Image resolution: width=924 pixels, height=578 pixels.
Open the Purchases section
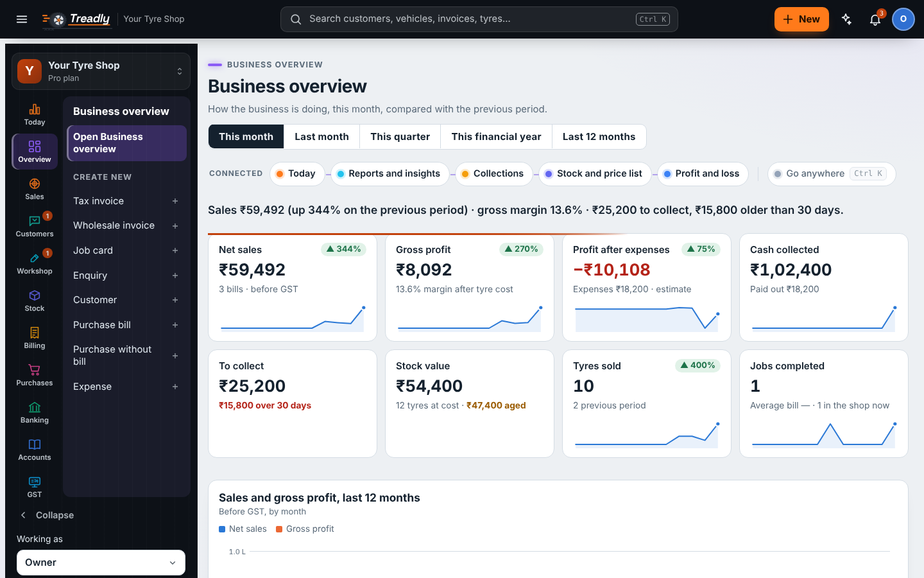[35, 375]
